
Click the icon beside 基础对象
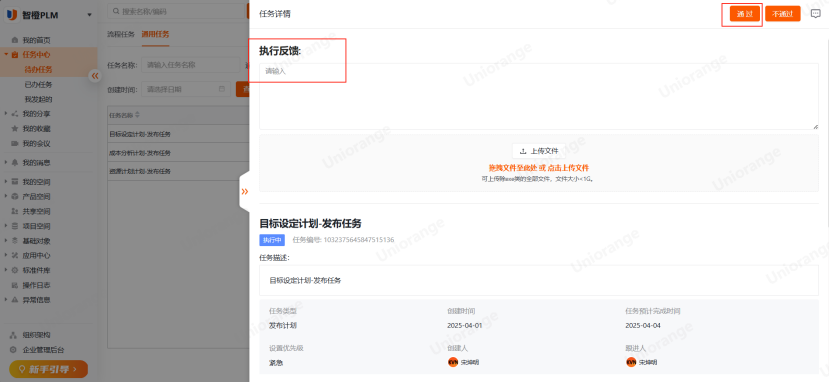15,241
